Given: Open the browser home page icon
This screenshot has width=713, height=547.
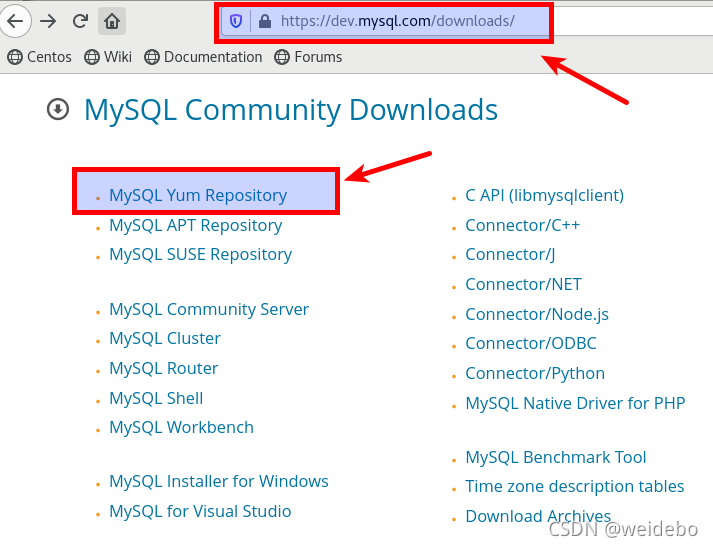Looking at the screenshot, I should click(x=112, y=21).
